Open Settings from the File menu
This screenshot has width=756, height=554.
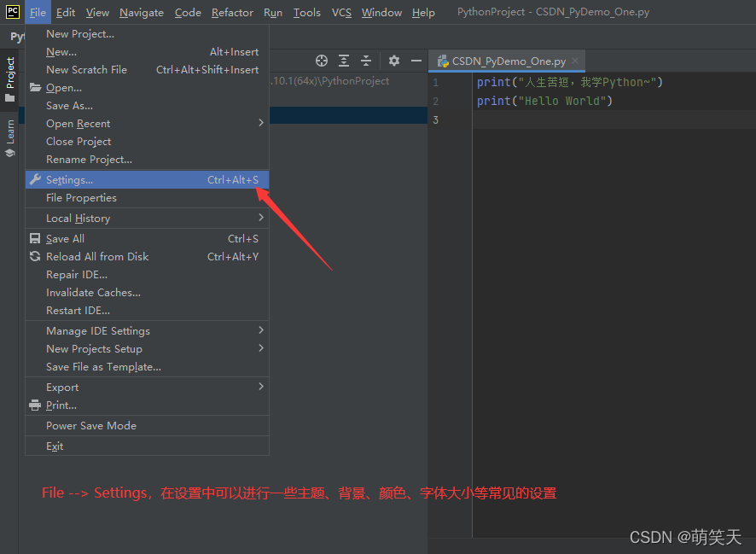[70, 180]
